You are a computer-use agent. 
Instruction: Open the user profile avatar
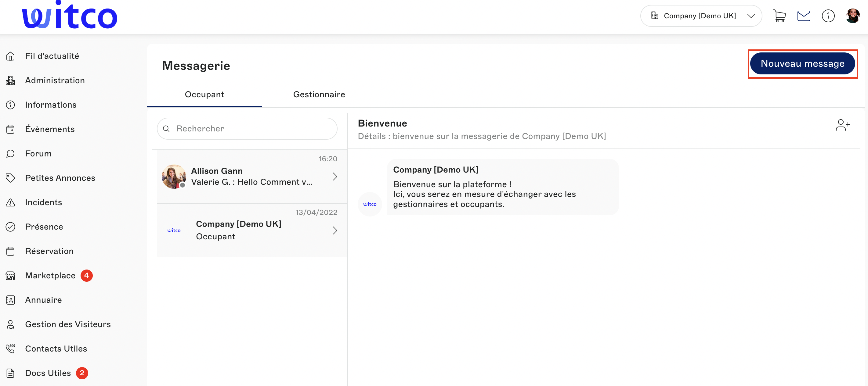pos(852,16)
